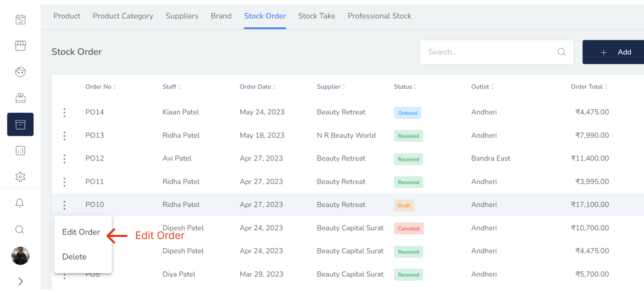This screenshot has height=294, width=644.
Task: Open the calendar icon in sidebar
Action: click(x=20, y=20)
